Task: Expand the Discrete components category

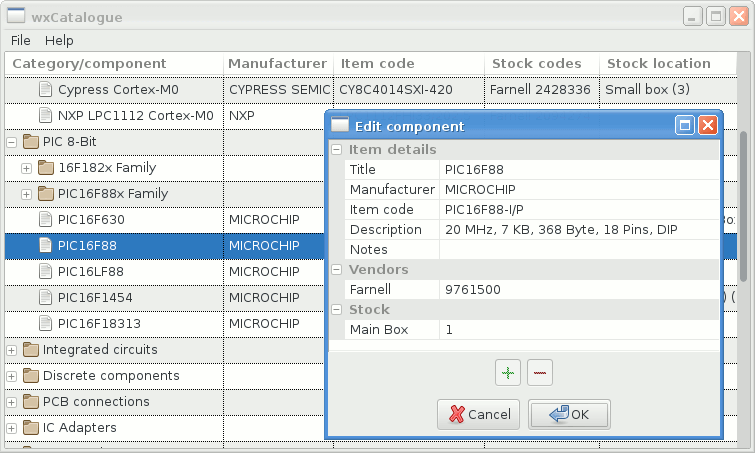Action: pos(12,376)
